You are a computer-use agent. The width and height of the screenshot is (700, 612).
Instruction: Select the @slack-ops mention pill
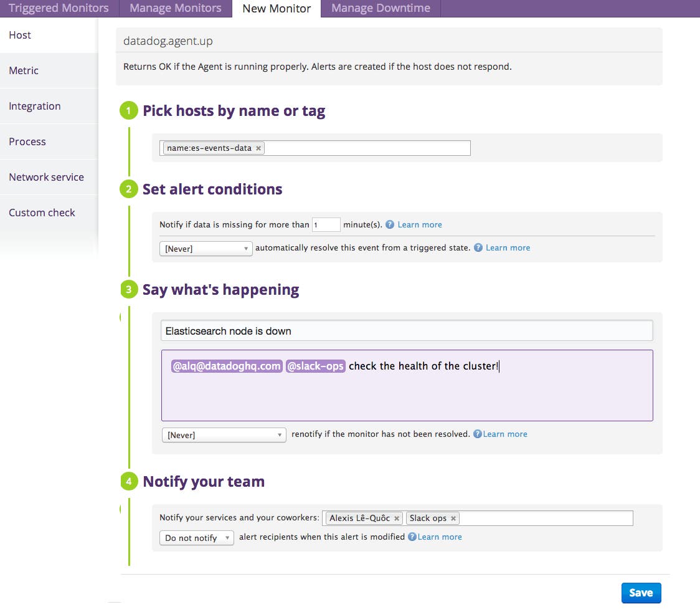point(315,366)
